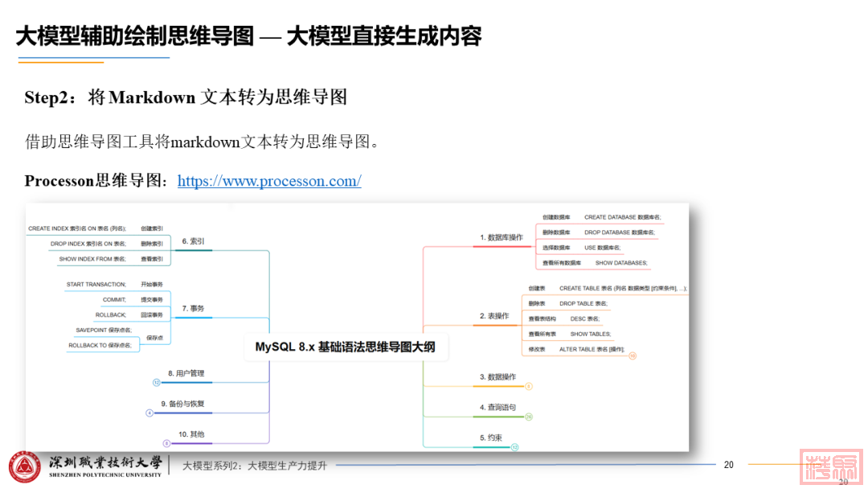Select the 6. 索引 branch node
Screen dimensions: 868x489
tap(194, 241)
